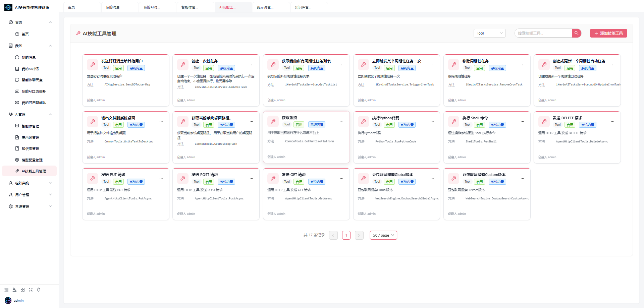
Task: Collapse the AI管理 sidebar menu group
Action: pos(30,114)
